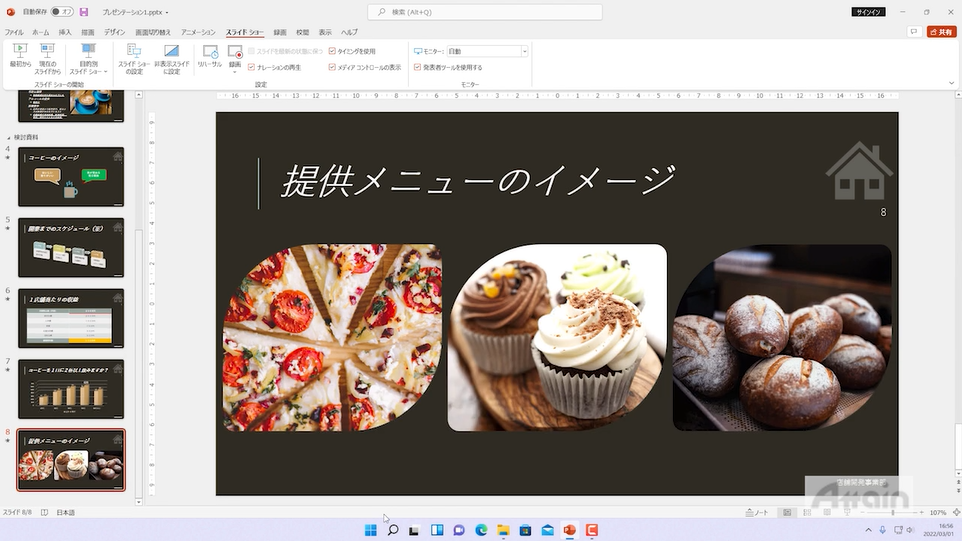Expand the Custom Slide Show (目的別スライドショー) dropdown
Viewport: 962px width, 541px height.
pyautogui.click(x=88, y=60)
